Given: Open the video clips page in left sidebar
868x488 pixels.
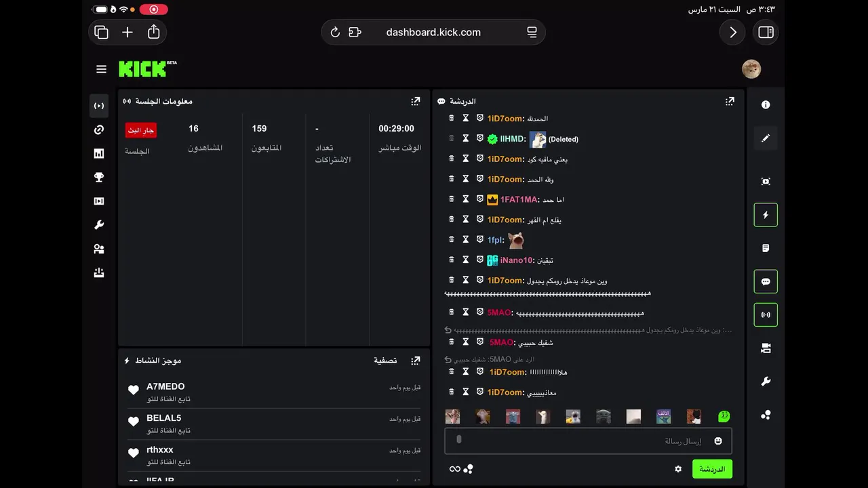Looking at the screenshot, I should [x=99, y=201].
